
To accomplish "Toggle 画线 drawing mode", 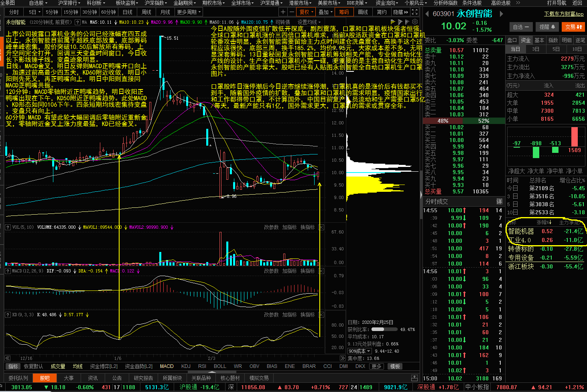I will coord(363,12).
